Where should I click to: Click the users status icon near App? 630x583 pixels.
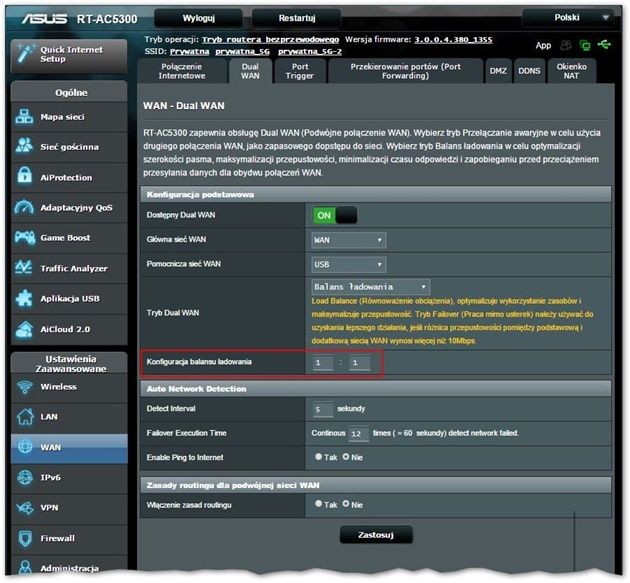[566, 45]
